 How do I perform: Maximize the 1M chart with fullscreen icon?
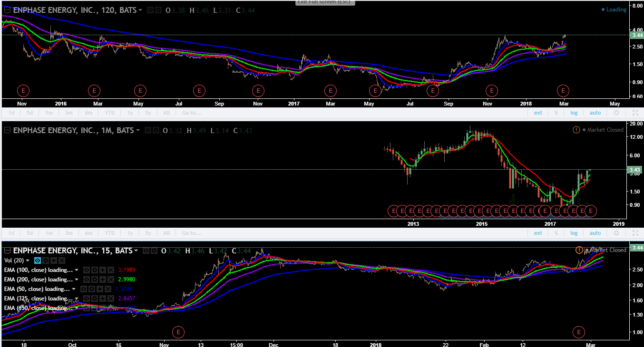tap(635, 233)
